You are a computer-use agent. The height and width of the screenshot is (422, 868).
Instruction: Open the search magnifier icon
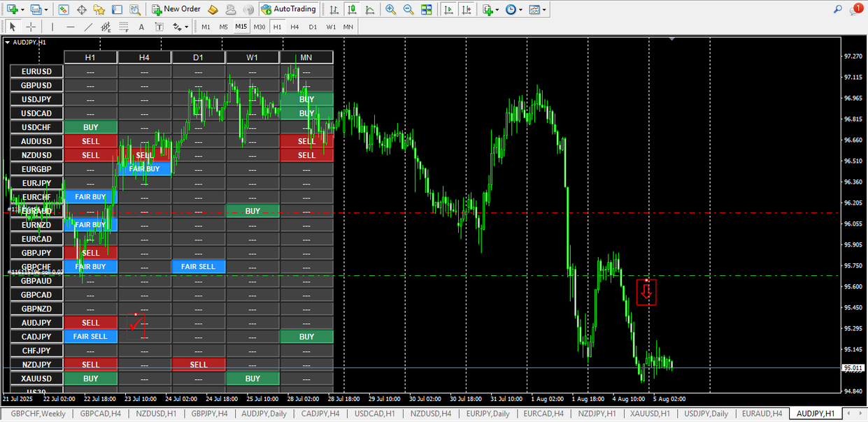pos(837,9)
